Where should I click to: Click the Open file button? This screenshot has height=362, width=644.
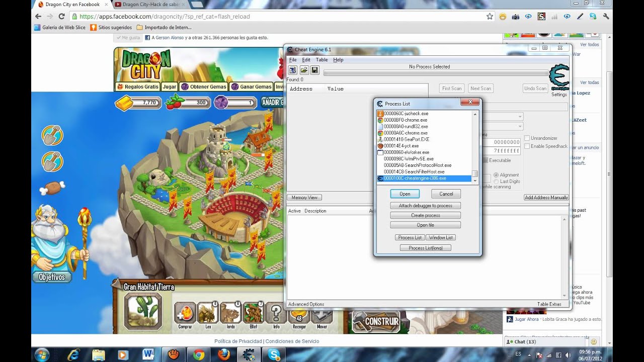click(x=426, y=225)
